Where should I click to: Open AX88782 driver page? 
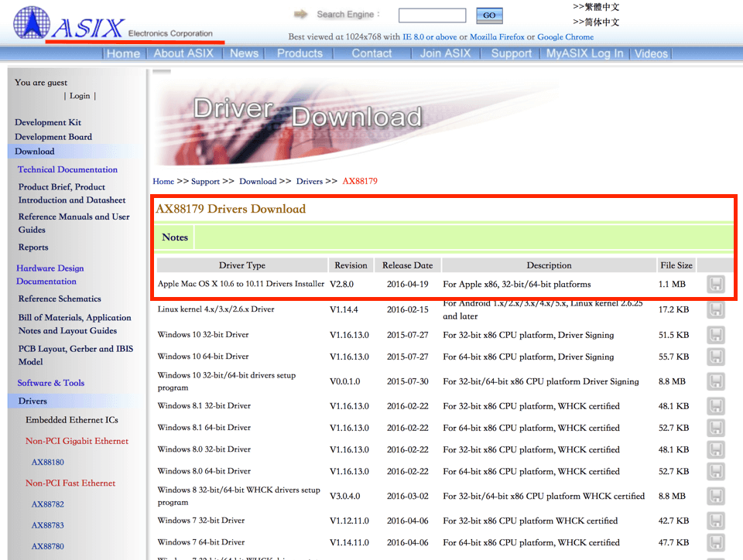click(x=47, y=504)
